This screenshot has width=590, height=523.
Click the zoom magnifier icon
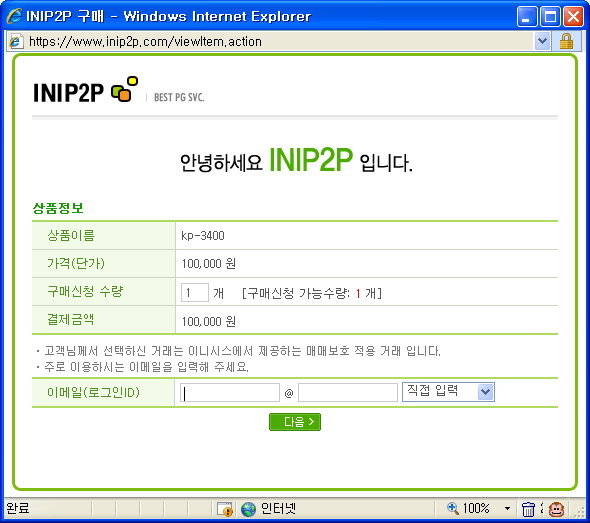(x=453, y=508)
